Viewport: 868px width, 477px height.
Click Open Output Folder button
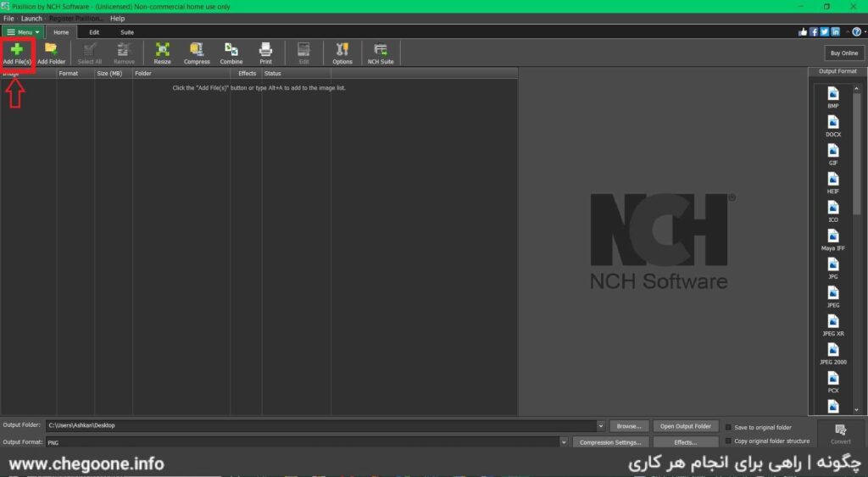point(685,426)
